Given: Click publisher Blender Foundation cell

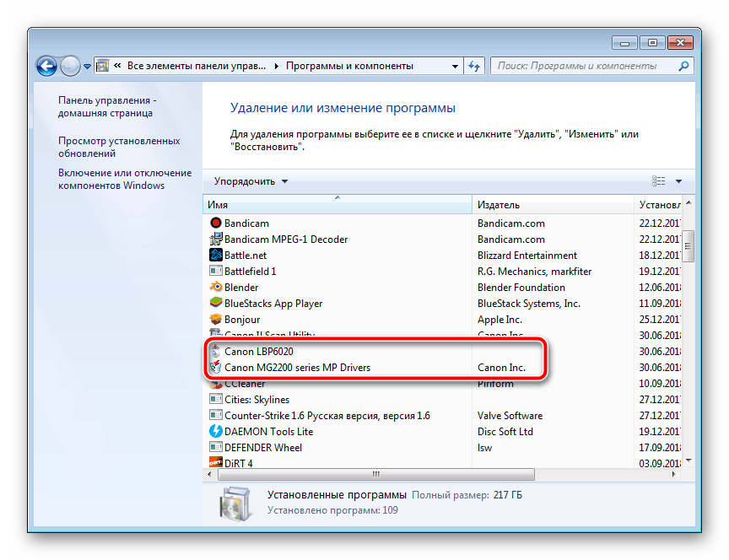Looking at the screenshot, I should [521, 288].
